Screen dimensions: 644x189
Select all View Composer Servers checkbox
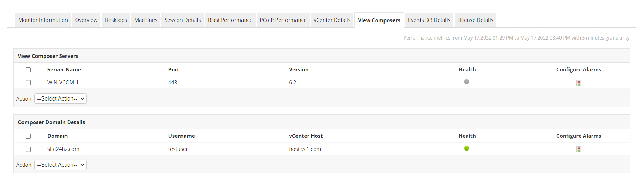click(x=28, y=70)
